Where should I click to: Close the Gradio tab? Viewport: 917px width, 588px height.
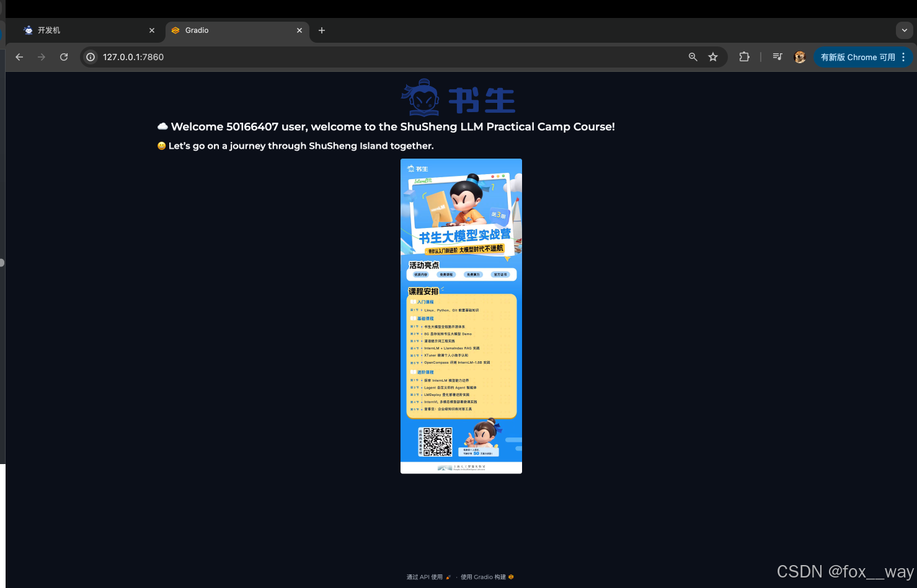[x=299, y=30]
